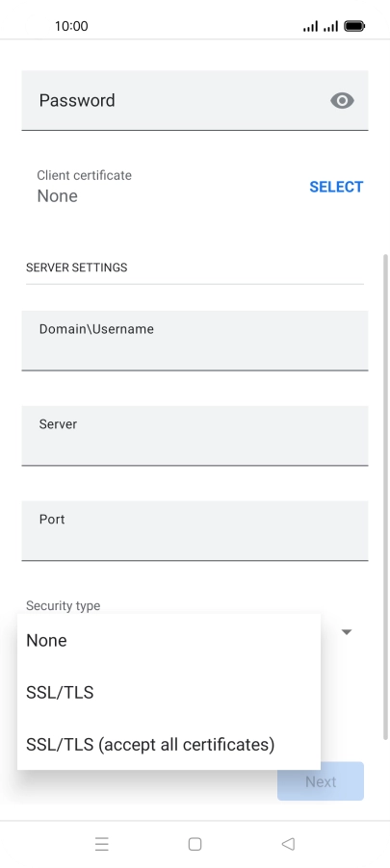The image size is (390, 868).
Task: Select the SSL/TLS option
Action: tap(169, 693)
